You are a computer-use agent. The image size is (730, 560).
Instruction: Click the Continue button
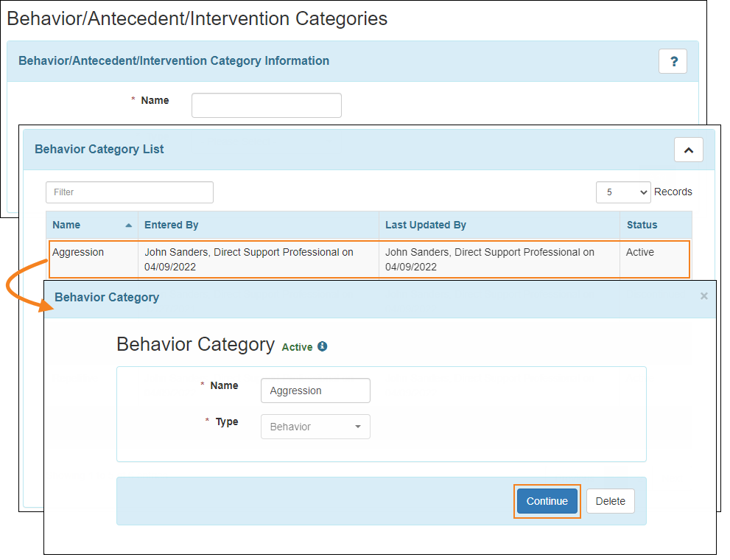click(547, 501)
